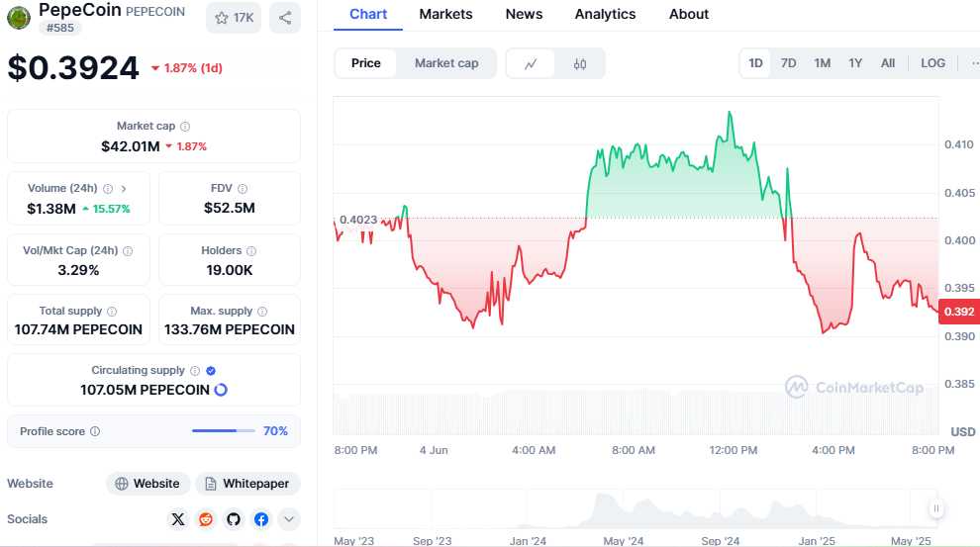This screenshot has width=980, height=547.
Task: Set chart range to 1D
Action: click(755, 63)
